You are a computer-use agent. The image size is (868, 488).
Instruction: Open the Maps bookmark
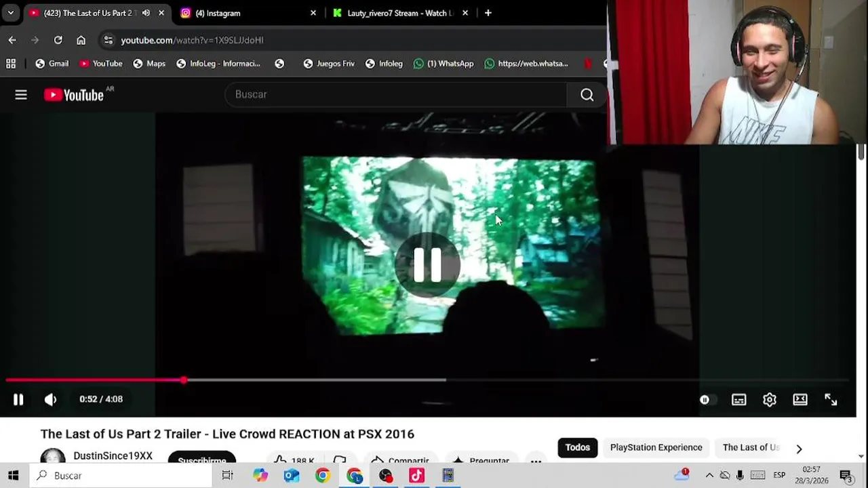[149, 64]
